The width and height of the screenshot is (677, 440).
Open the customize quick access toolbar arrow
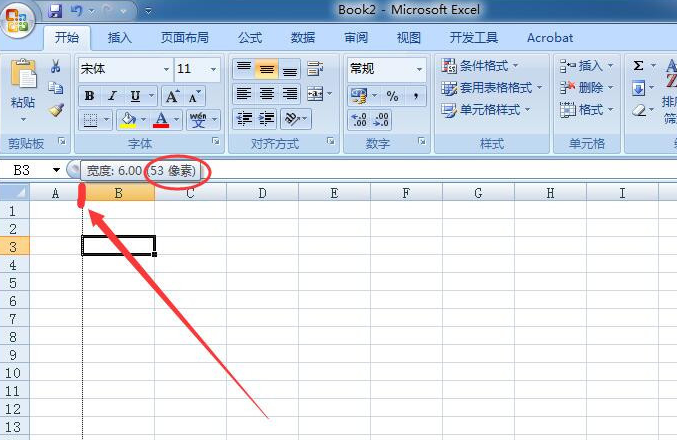click(x=148, y=11)
